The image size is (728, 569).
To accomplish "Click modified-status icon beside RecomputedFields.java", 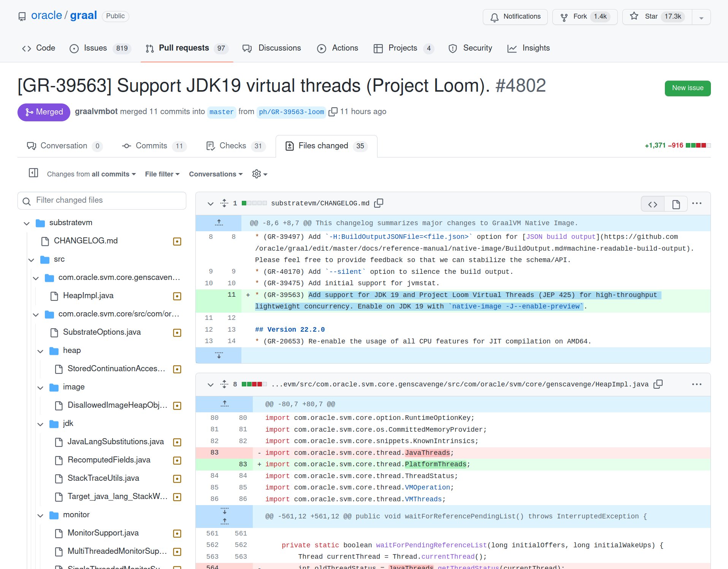I will (x=177, y=461).
